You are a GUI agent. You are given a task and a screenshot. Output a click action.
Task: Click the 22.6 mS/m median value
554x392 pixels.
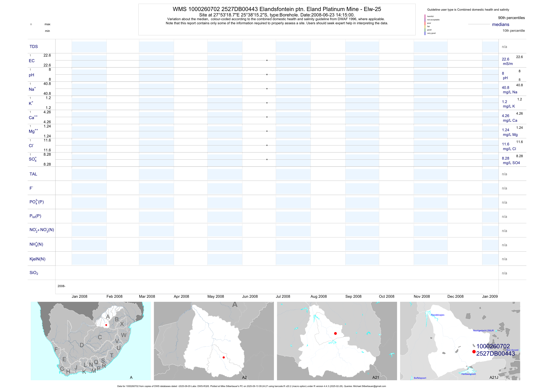pyautogui.click(x=505, y=59)
